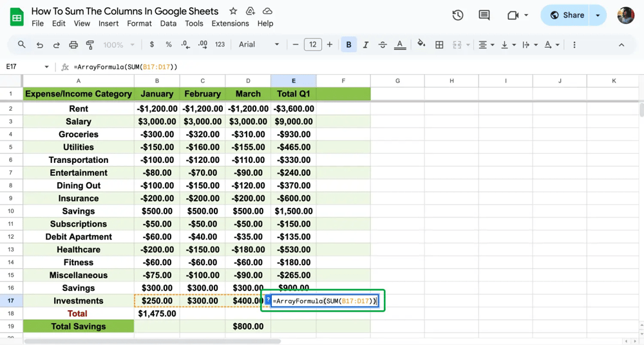Click the borders icon
The width and height of the screenshot is (644, 345).
pyautogui.click(x=439, y=45)
